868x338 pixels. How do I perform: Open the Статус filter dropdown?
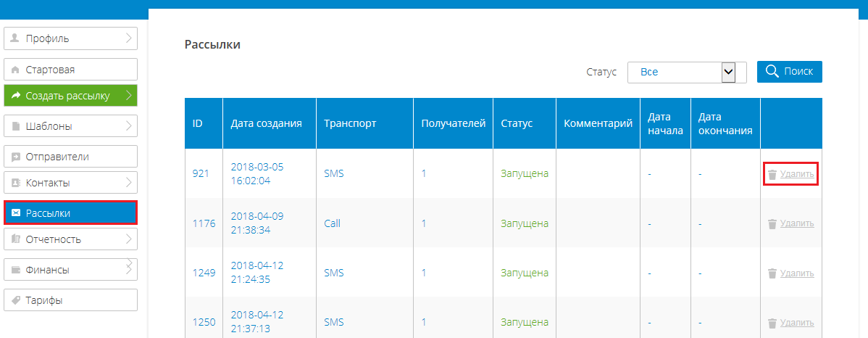click(687, 72)
